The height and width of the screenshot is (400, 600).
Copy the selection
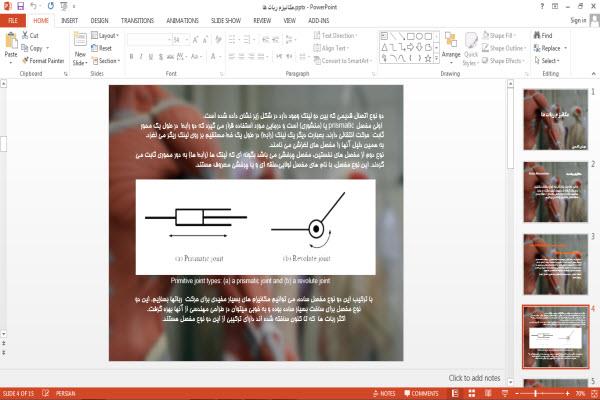[x=33, y=48]
